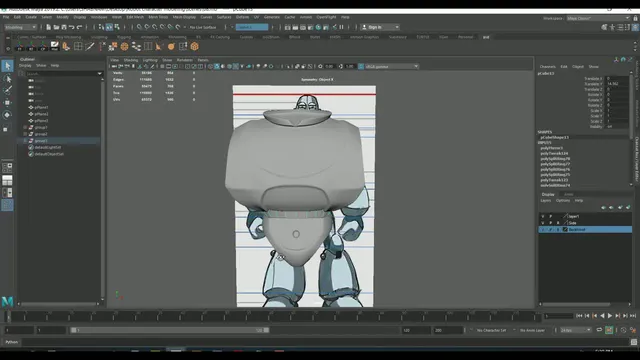Click the Hist shelf button
Screen dimensions: 640x360
(54, 46)
